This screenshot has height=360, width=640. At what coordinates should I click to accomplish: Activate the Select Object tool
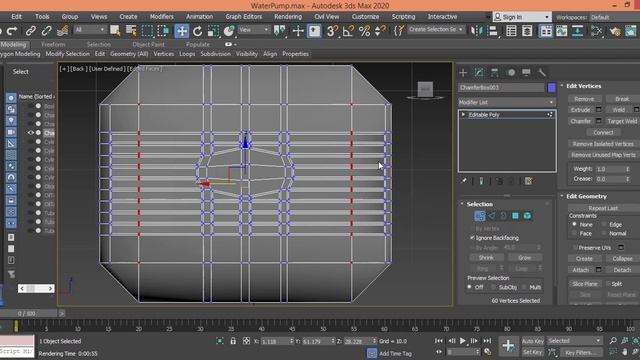coord(115,31)
